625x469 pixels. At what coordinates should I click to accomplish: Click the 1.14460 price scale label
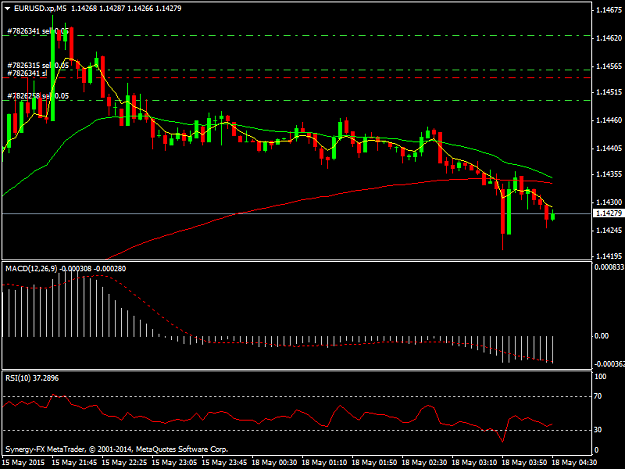pyautogui.click(x=609, y=120)
